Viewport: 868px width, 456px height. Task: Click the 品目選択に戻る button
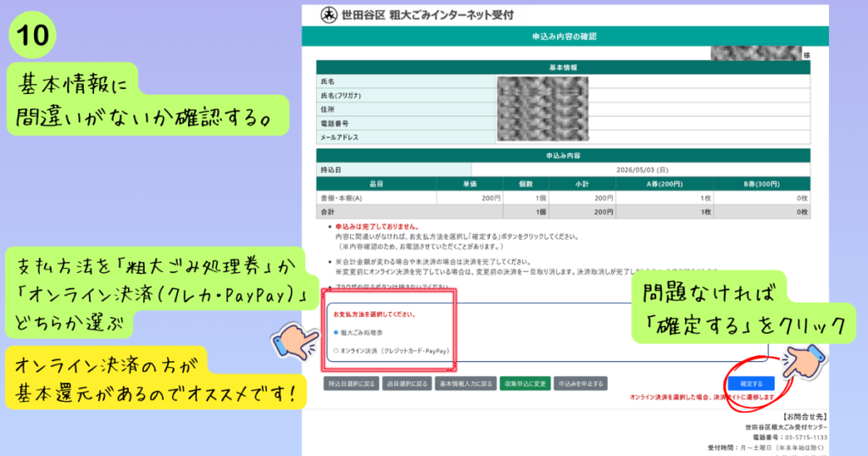[x=407, y=383]
